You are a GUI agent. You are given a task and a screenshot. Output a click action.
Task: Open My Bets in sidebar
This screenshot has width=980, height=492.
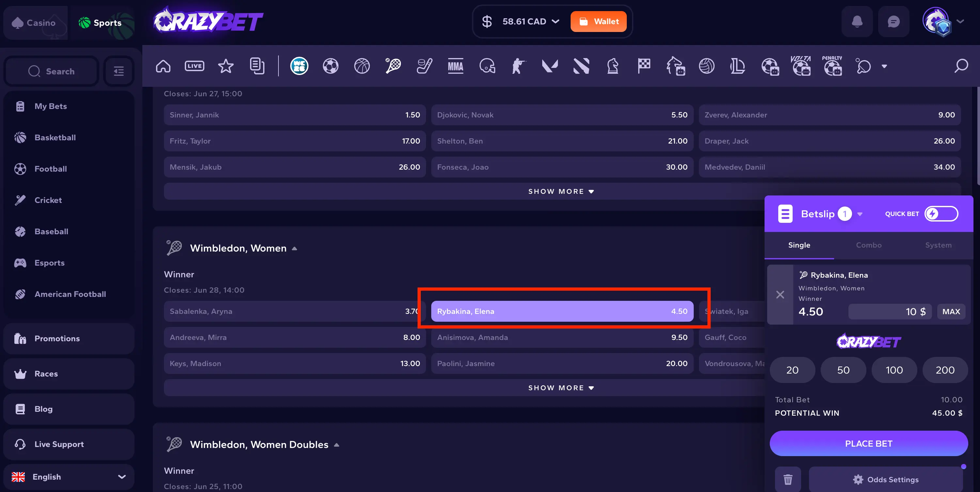(x=69, y=106)
